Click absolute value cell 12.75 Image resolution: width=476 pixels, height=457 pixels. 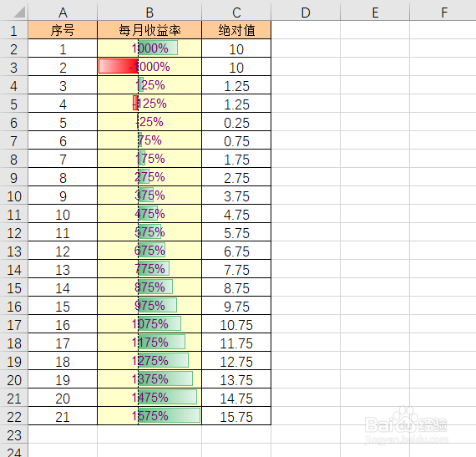236,361
